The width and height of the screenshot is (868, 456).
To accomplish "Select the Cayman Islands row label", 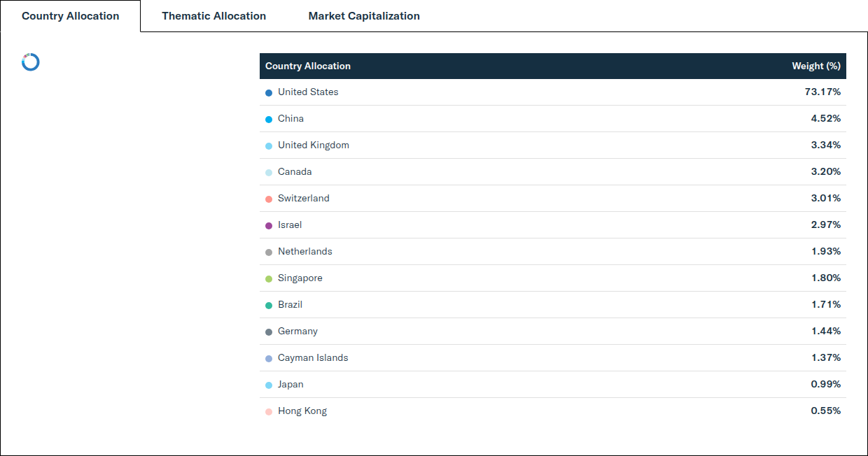I will click(313, 357).
